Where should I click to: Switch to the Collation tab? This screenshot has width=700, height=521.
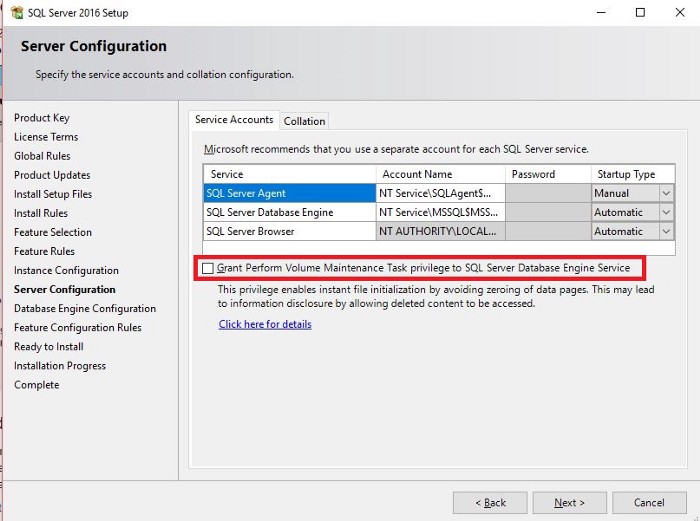304,121
